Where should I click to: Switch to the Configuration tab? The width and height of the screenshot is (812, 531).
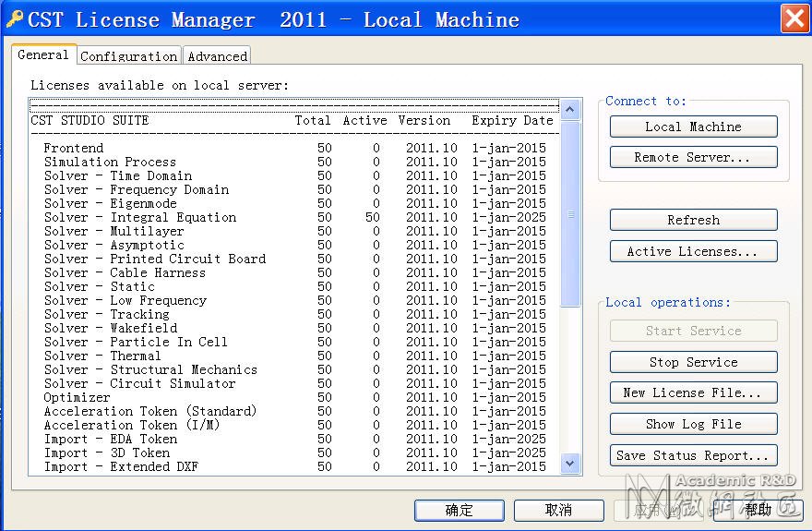(129, 56)
